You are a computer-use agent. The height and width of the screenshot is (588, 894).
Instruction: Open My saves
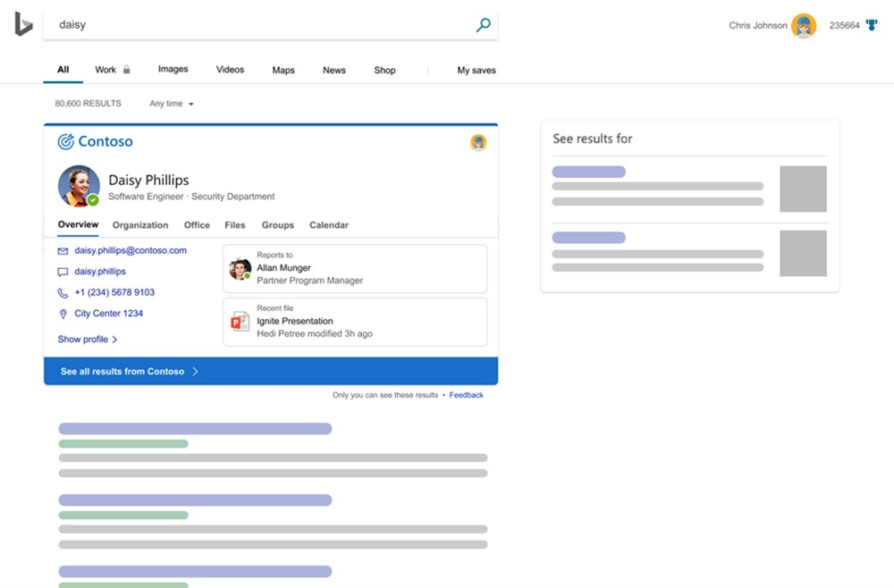(477, 70)
